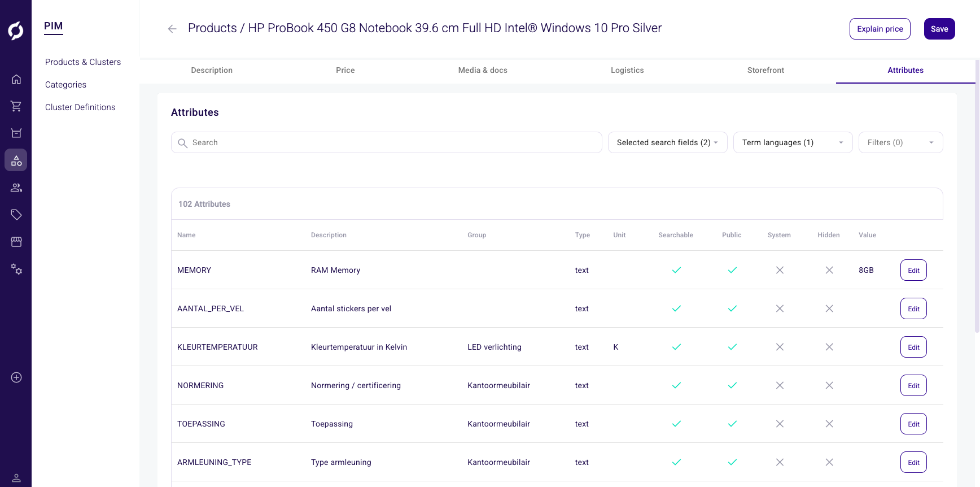
Task: Open the users group icon
Action: (16, 188)
